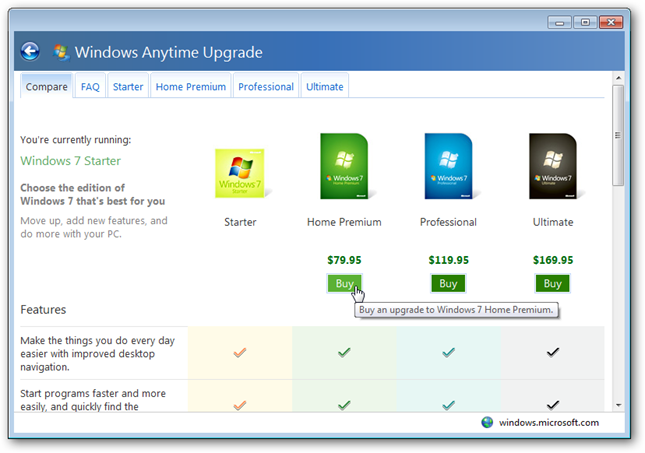645x453 pixels.
Task: Switch to the Starter tab
Action: (x=128, y=86)
